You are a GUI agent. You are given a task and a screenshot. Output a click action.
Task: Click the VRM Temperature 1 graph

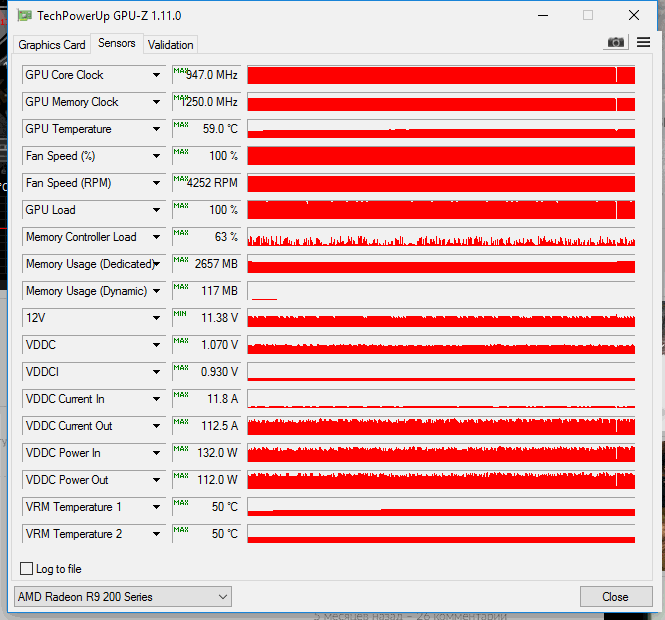tap(441, 507)
